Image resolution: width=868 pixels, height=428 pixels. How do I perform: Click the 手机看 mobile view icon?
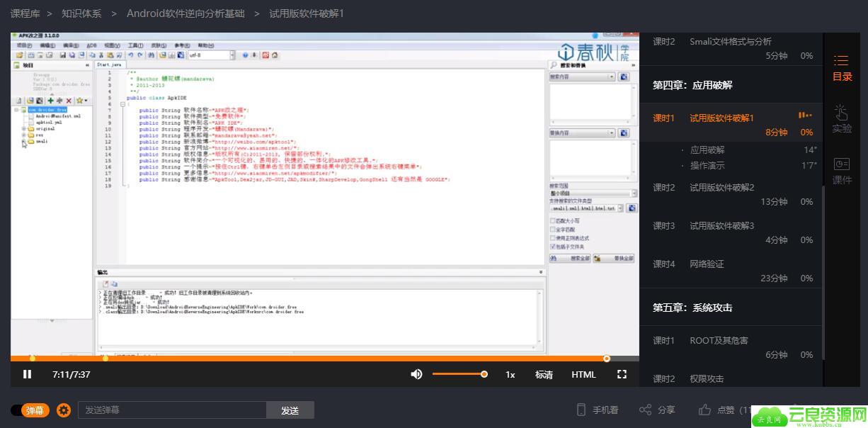tap(581, 410)
